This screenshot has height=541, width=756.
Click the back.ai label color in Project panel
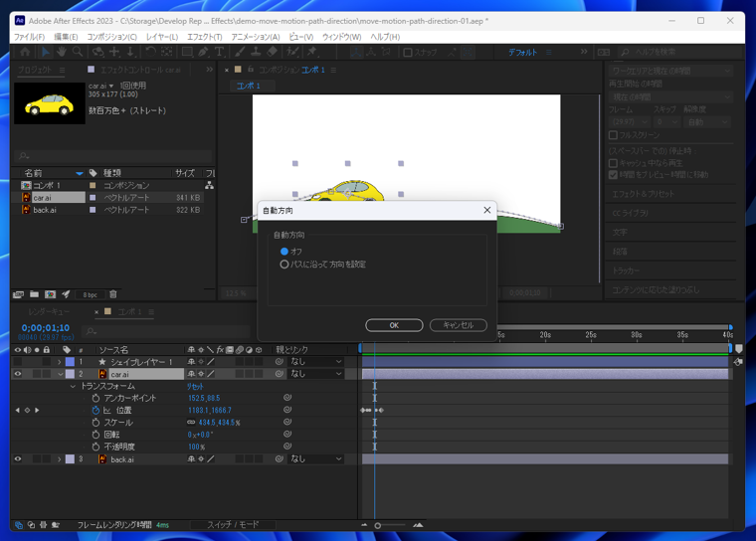pos(93,210)
